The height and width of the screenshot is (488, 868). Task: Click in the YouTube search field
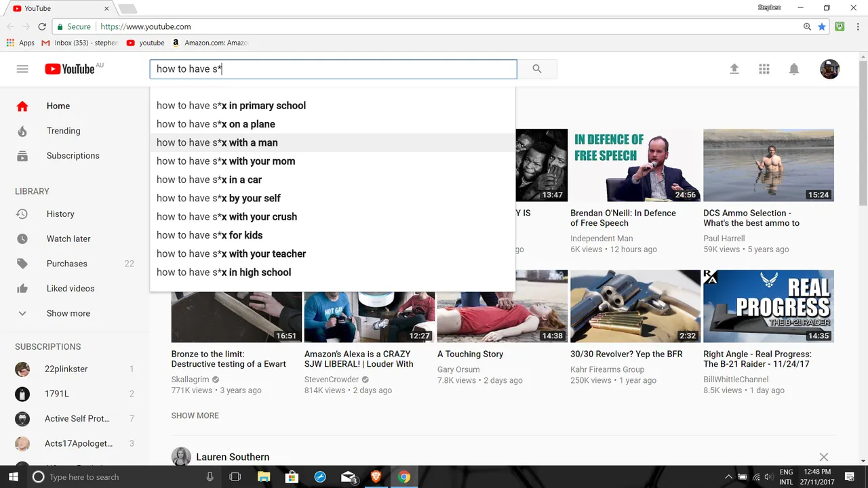pos(333,69)
